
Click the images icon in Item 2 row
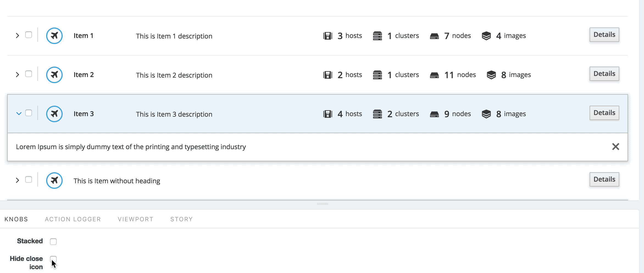click(491, 75)
